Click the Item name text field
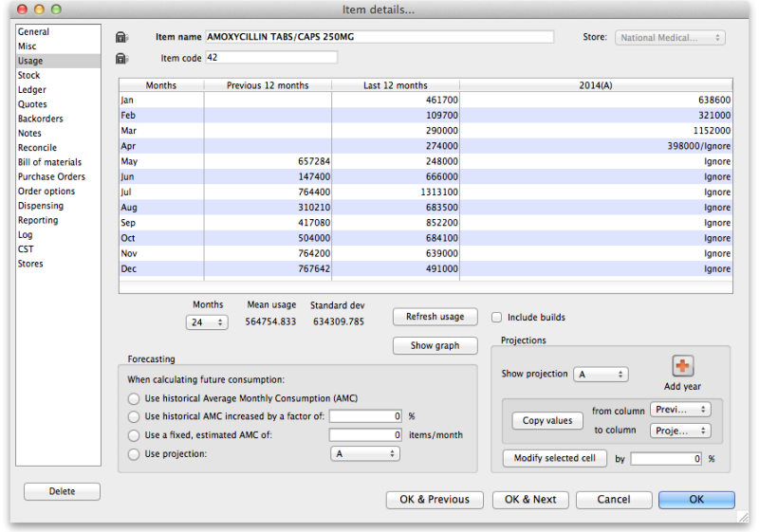Screen dimensions: 759x532 coord(379,37)
